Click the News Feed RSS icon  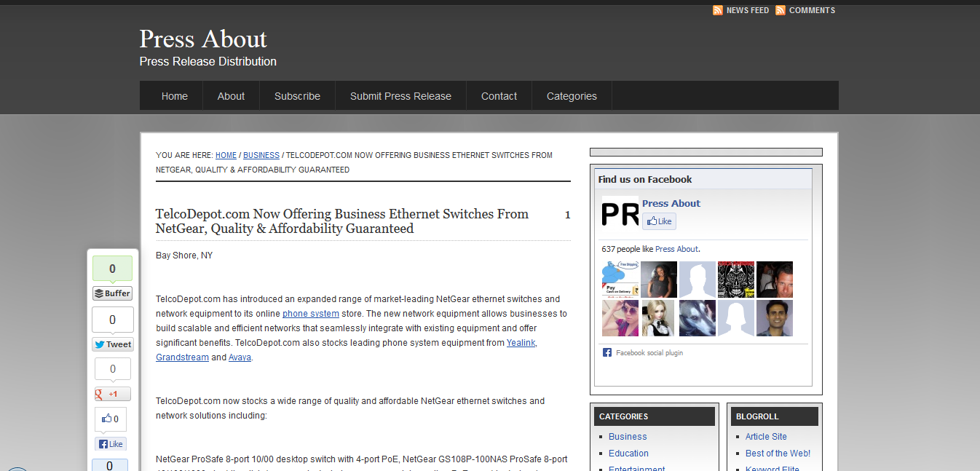718,10
